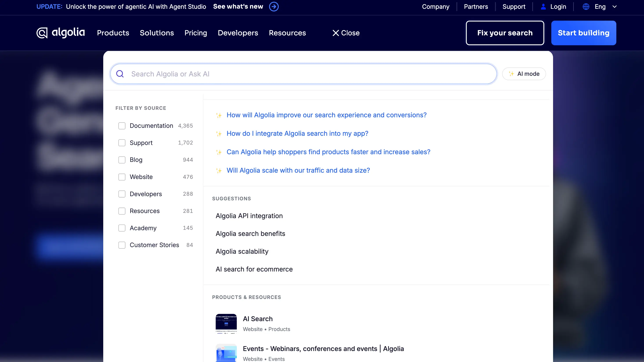Click the arrow circle next to See what's new

tap(274, 7)
